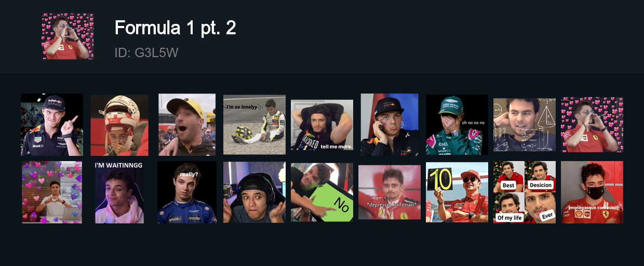Select the 'I'm so lonelyy' sticker
Viewport: 644px width, 266px height.
tap(254, 125)
